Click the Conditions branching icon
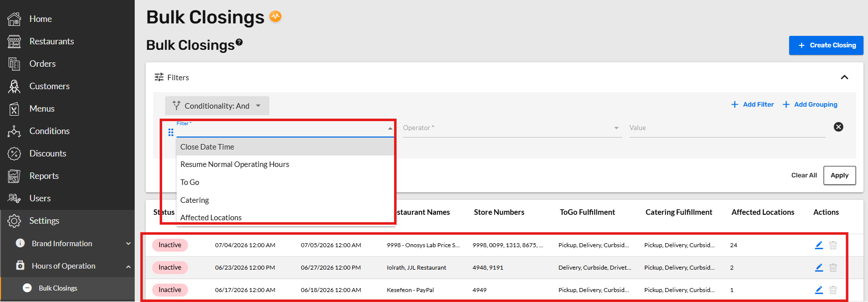Image resolution: width=868 pixels, height=302 pixels. [14, 131]
